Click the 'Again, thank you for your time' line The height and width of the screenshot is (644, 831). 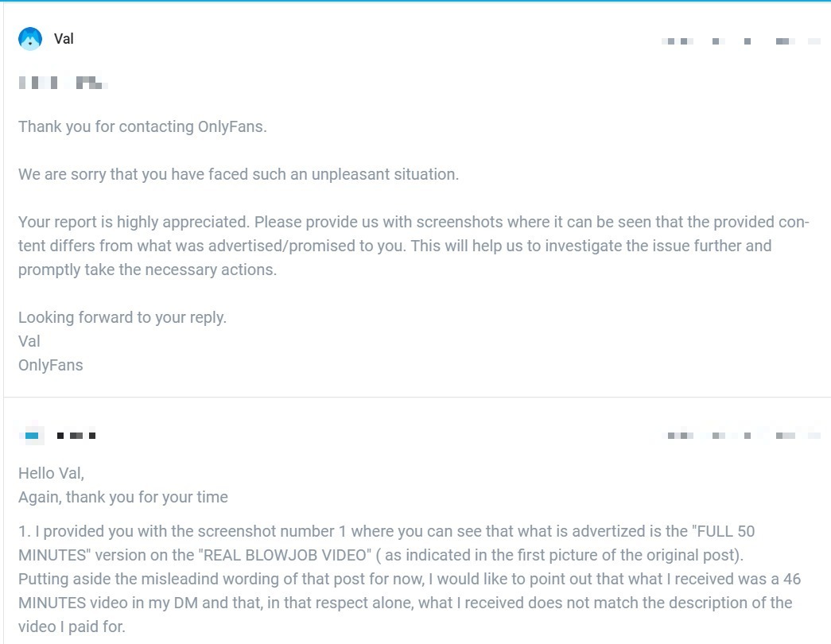tap(123, 497)
